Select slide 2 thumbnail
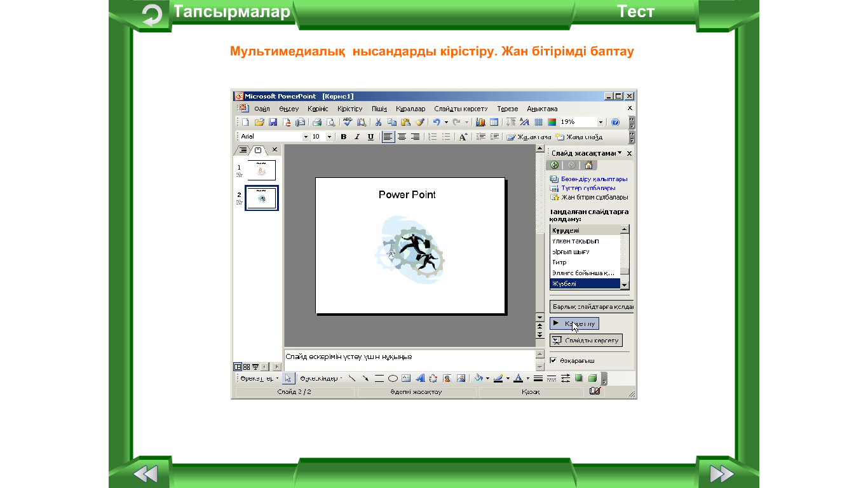Image resolution: width=868 pixels, height=488 pixels. (x=262, y=198)
